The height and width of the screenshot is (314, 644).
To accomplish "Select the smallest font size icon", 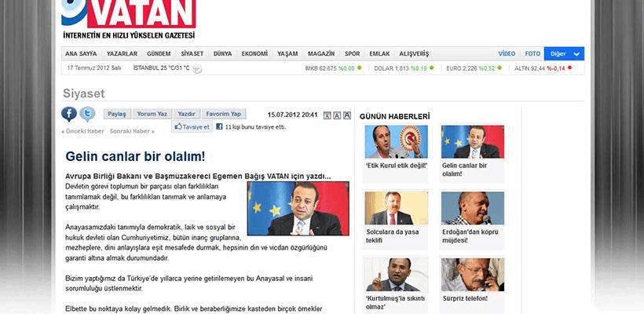I will coord(327,115).
